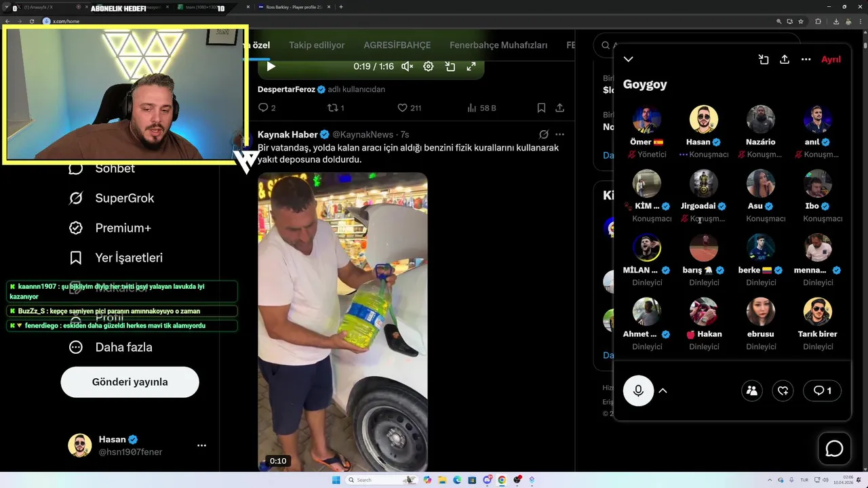Switch to Takip ediliyor tab
This screenshot has height=488, width=868.
[317, 45]
